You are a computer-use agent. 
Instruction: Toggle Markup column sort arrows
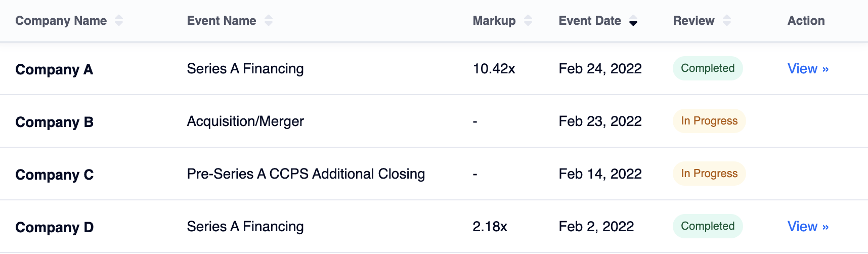pos(528,21)
